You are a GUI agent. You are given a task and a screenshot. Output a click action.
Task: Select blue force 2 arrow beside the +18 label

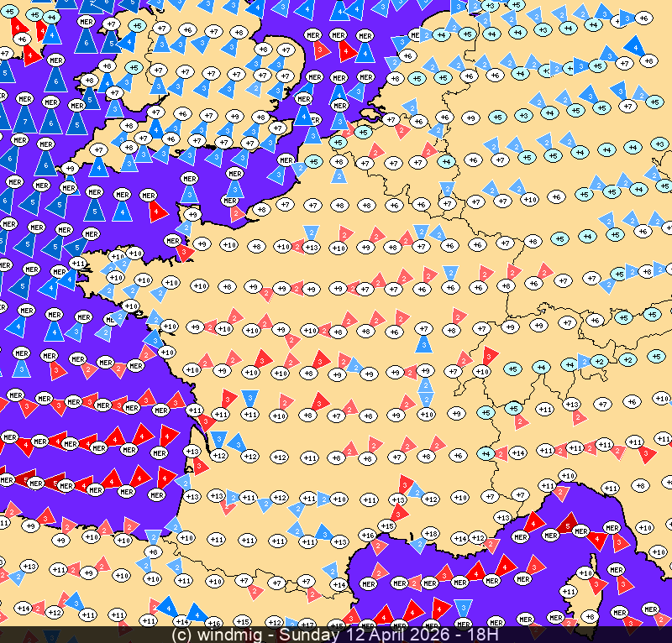418,545
